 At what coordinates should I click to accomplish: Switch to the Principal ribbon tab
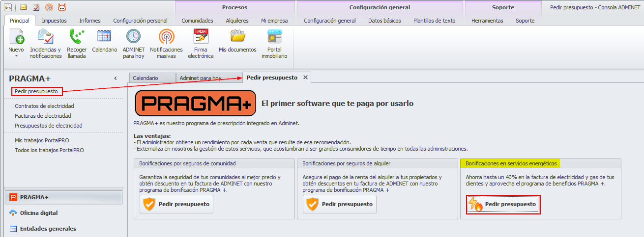[x=20, y=21]
